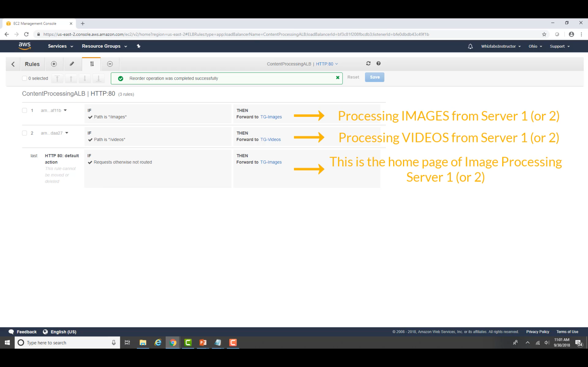Check the box for rule 1
This screenshot has height=367, width=588.
(x=25, y=110)
